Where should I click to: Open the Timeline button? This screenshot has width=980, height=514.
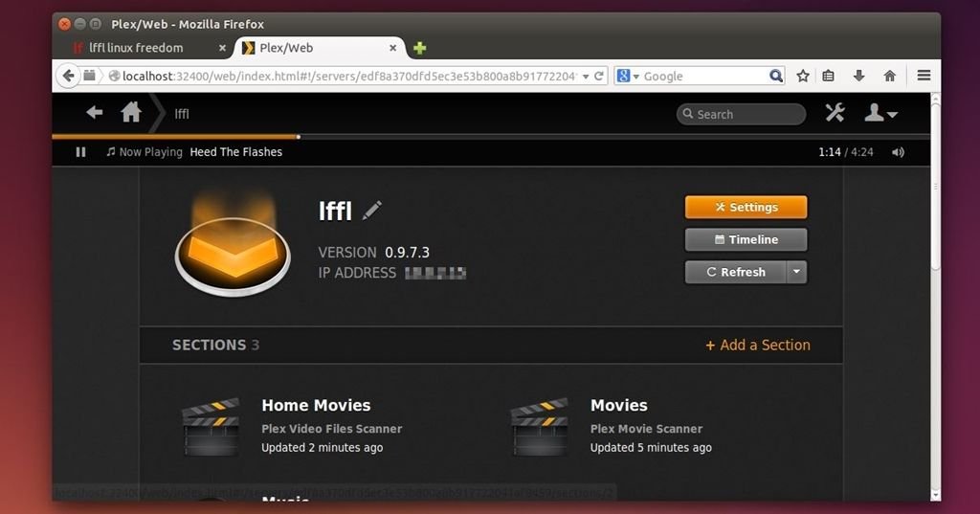746,239
